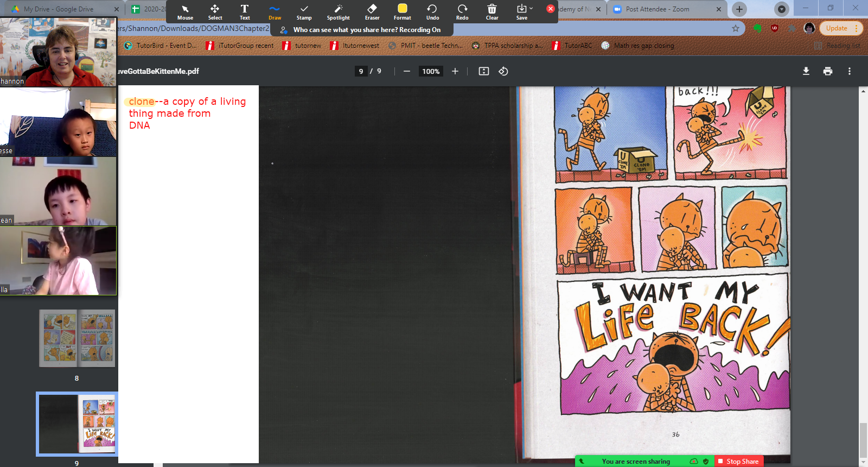Select the Mouse annotation tool
Screen dimensions: 868x467
tap(185, 11)
